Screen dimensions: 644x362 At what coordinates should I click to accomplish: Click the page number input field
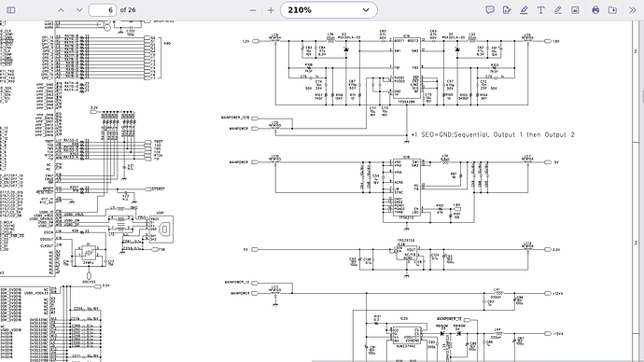pos(103,10)
